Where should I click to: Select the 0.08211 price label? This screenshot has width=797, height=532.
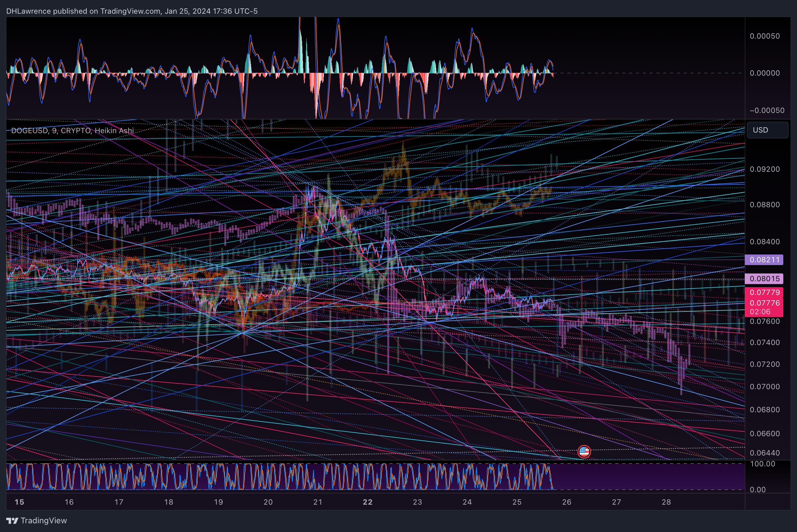click(x=764, y=260)
